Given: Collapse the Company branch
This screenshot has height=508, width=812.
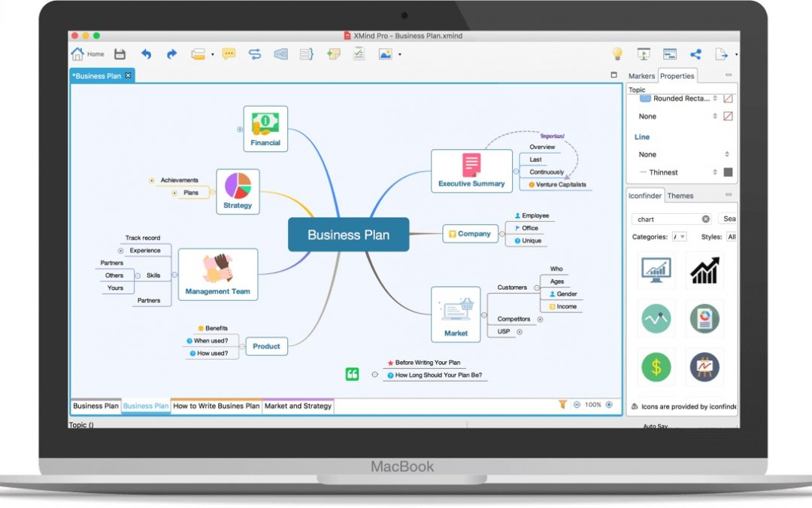Looking at the screenshot, I should click(x=501, y=234).
